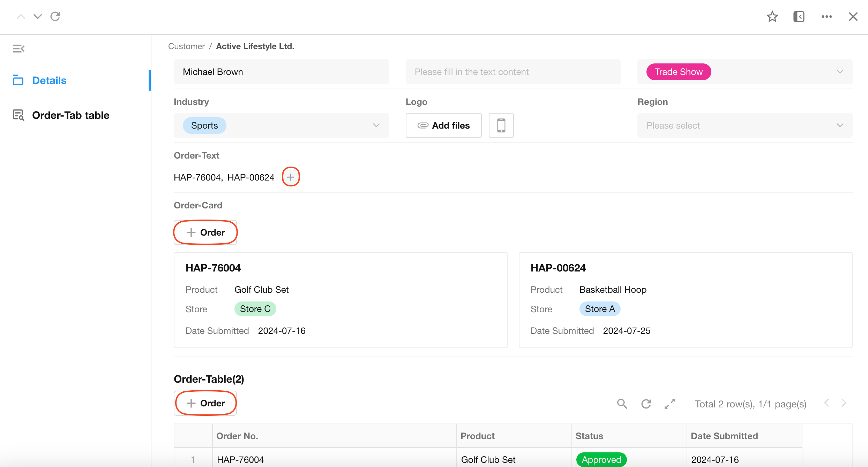Click the refresh icon in top bar
Screen dimensions: 868x467
point(55,16)
